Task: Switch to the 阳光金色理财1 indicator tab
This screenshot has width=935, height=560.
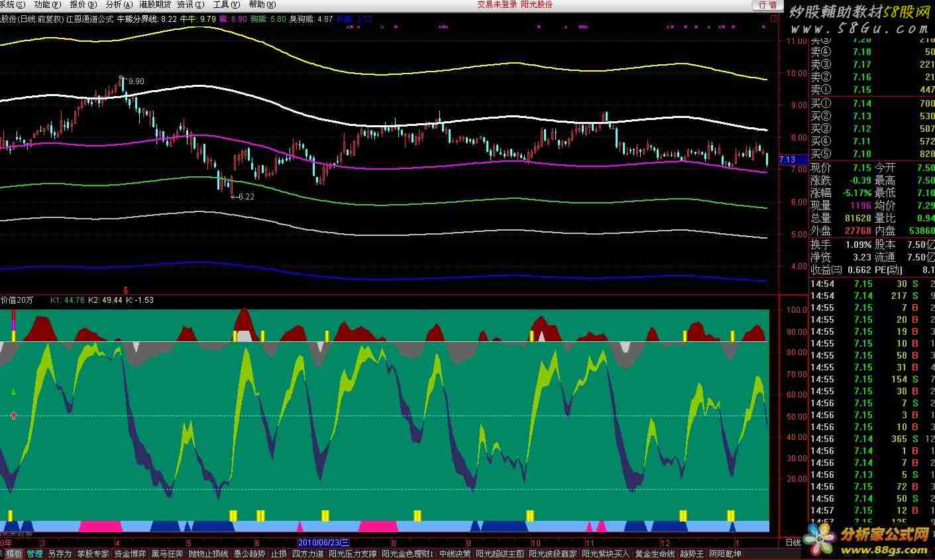Action: coord(408,553)
